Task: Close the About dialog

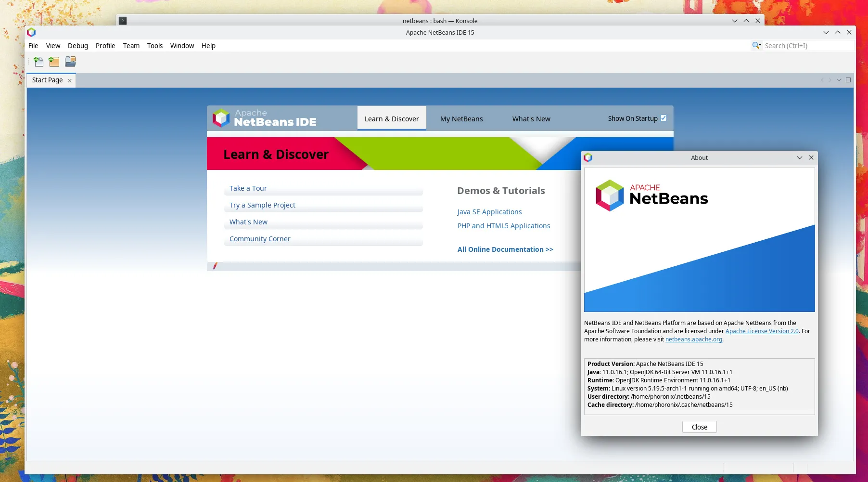Action: tap(699, 427)
